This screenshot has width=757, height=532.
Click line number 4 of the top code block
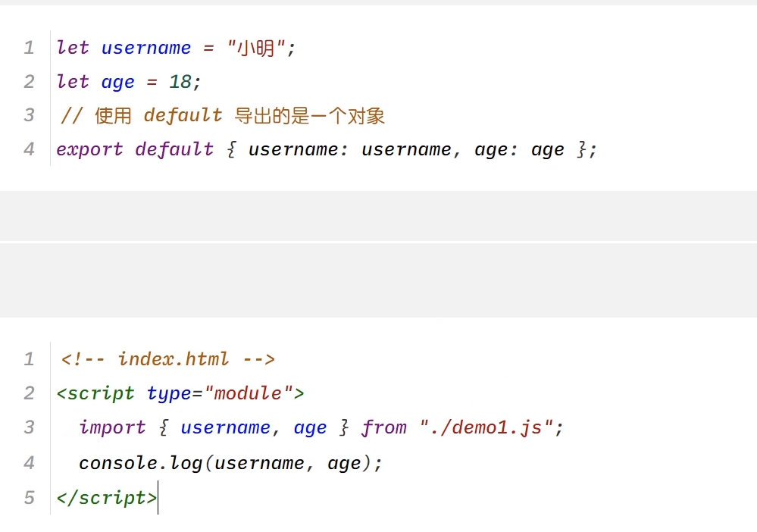coord(29,149)
